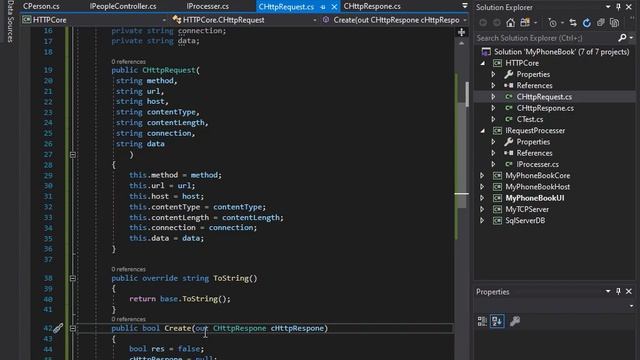Viewport: 640px width, 360px height.
Task: Switch Properties to Alphabetical sort
Action: point(497,321)
